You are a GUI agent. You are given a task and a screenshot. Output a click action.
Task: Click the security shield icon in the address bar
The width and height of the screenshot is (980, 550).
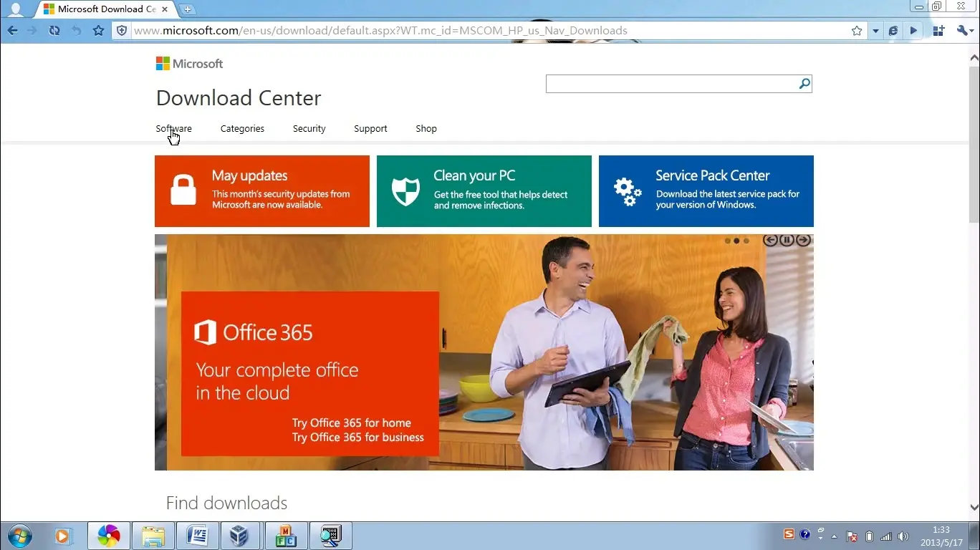(122, 31)
